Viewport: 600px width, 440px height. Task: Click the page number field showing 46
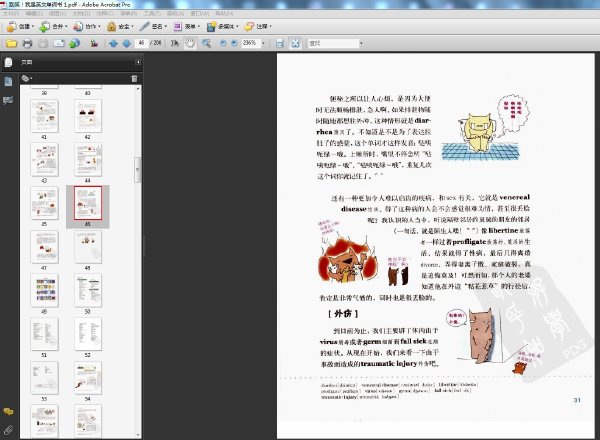point(142,43)
